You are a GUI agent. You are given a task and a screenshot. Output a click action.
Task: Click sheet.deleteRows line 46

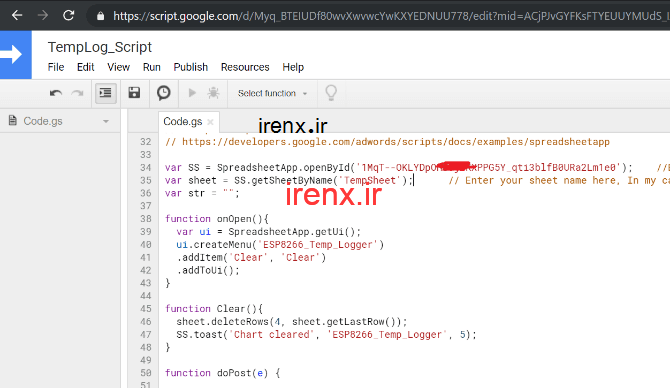292,322
